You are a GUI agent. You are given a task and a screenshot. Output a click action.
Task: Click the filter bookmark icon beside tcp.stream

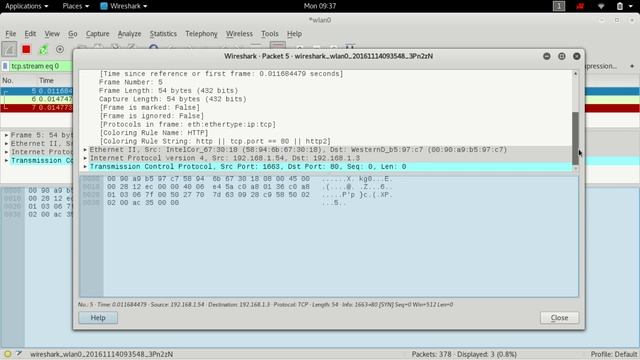[5, 66]
